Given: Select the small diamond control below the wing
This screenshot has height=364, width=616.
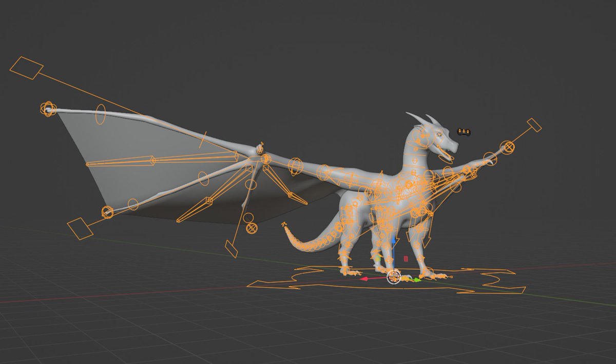Looking at the screenshot, I should click(232, 250).
